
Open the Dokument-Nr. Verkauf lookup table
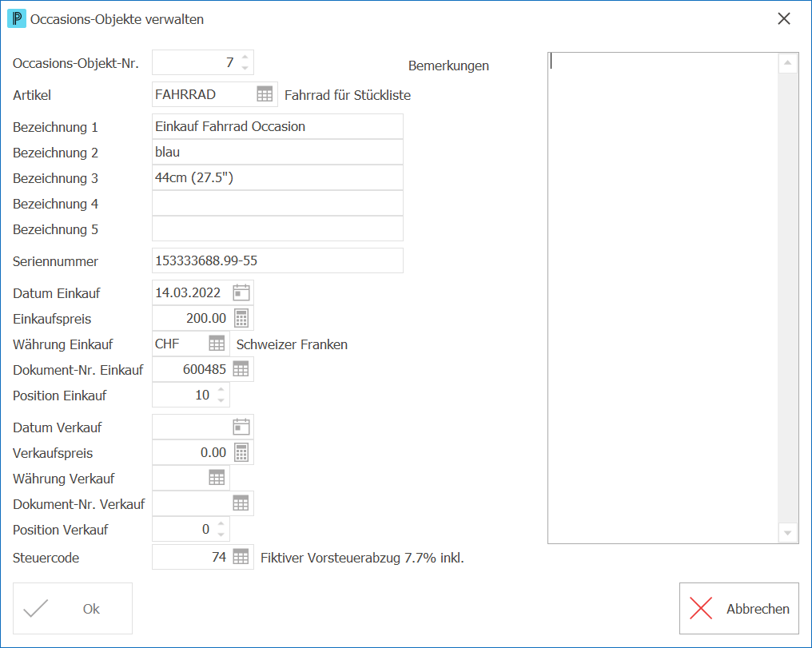point(241,503)
